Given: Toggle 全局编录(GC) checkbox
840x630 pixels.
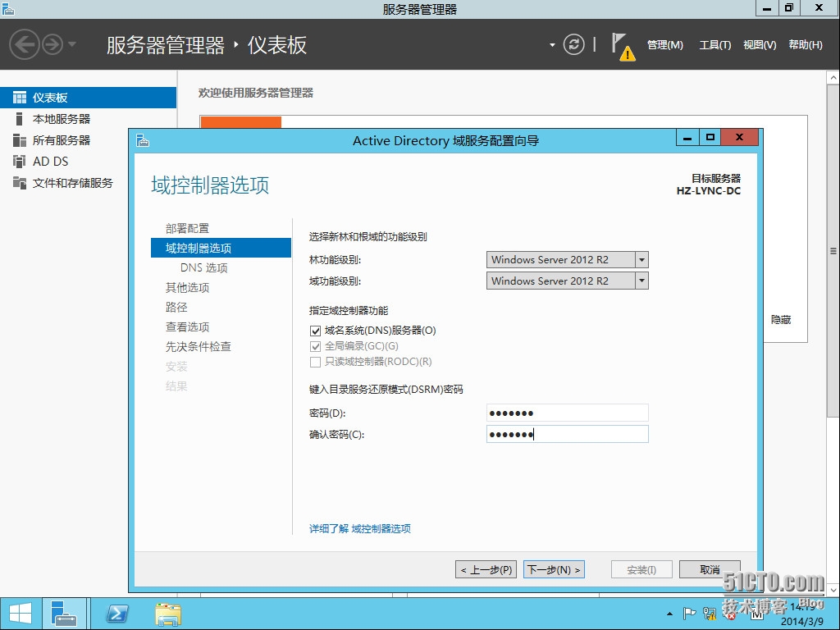Looking at the screenshot, I should pos(316,347).
